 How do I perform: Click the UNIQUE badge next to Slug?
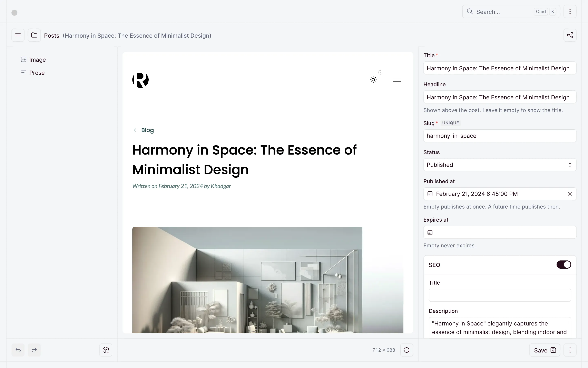[x=450, y=123]
